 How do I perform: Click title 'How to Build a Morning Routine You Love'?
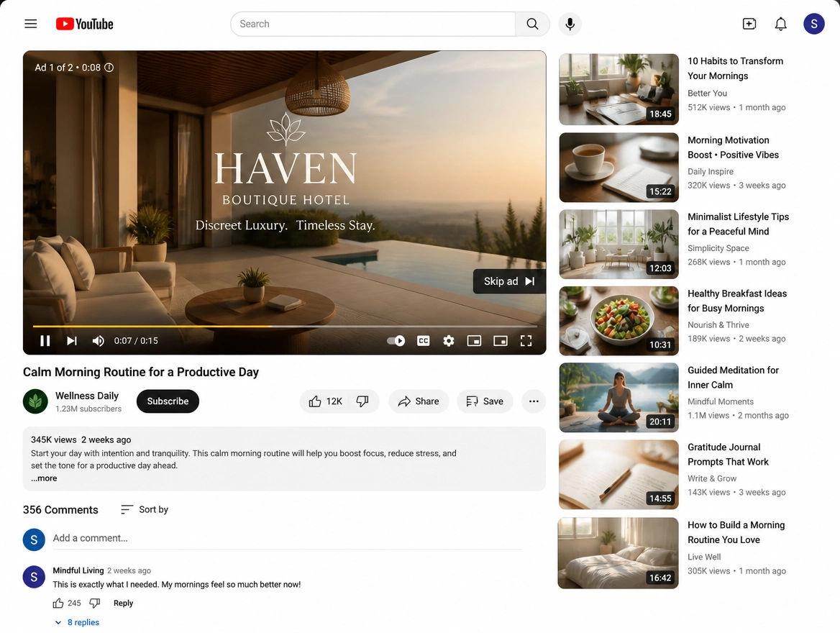click(736, 532)
